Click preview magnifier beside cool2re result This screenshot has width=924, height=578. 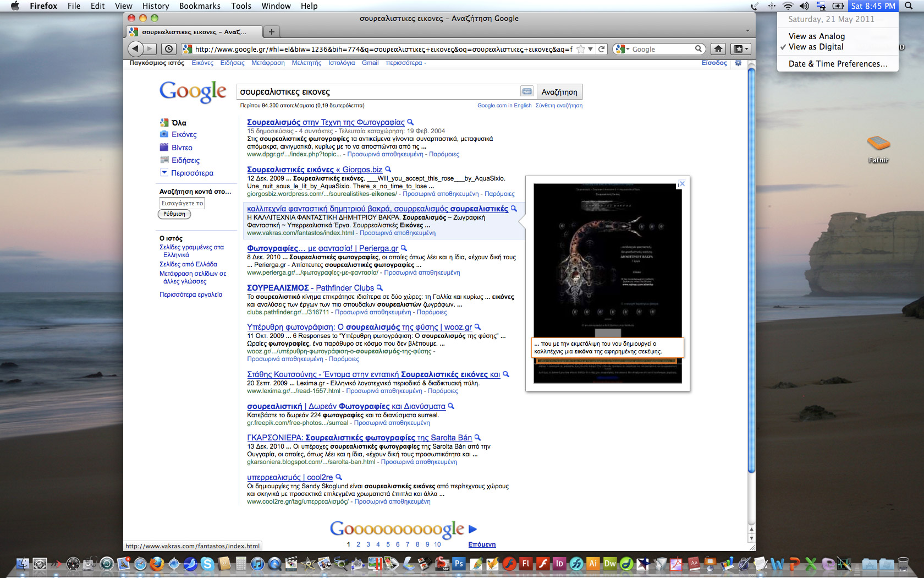pos(339,477)
